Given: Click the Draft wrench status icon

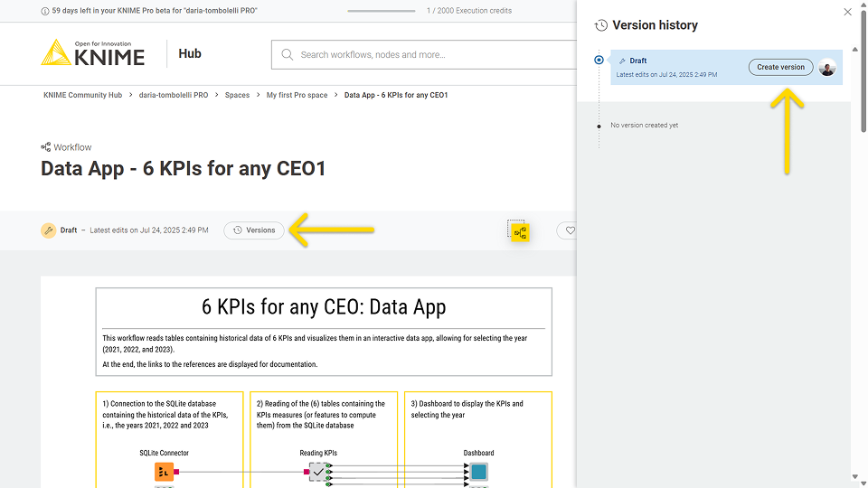Looking at the screenshot, I should [49, 230].
